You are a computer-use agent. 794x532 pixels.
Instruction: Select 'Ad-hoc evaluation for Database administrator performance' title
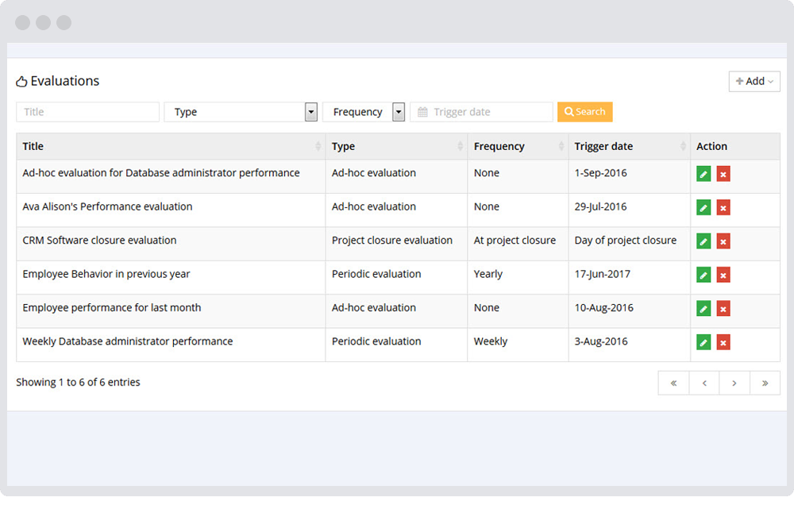point(161,172)
